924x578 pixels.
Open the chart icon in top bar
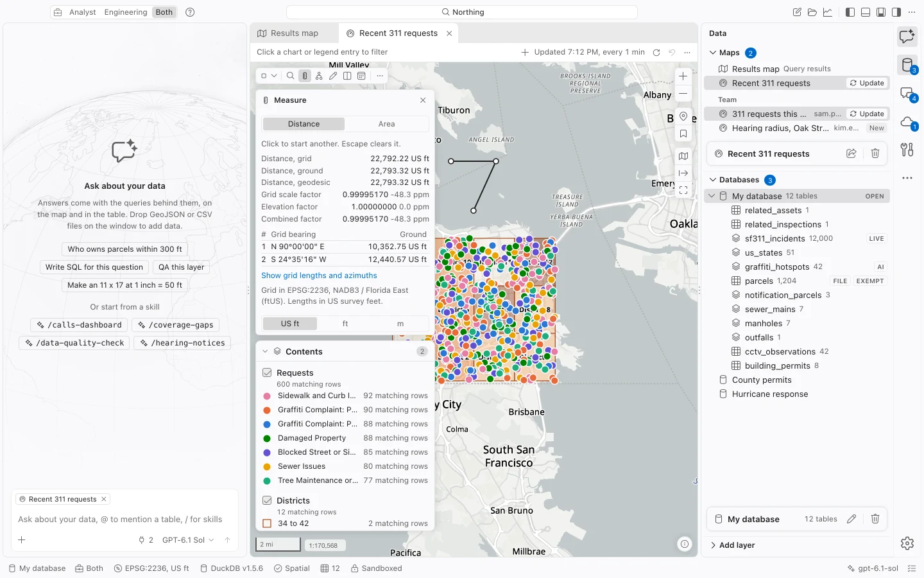coord(828,12)
